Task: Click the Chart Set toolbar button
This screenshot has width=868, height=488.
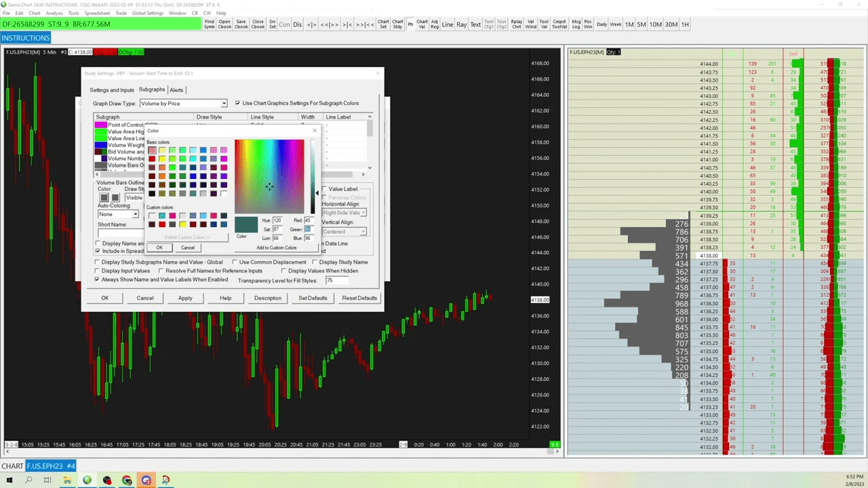Action: tap(383, 24)
